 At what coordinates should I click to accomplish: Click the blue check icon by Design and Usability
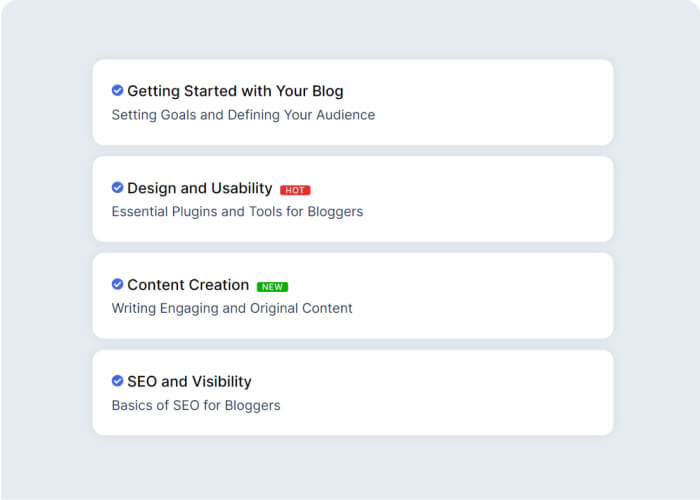[117, 188]
